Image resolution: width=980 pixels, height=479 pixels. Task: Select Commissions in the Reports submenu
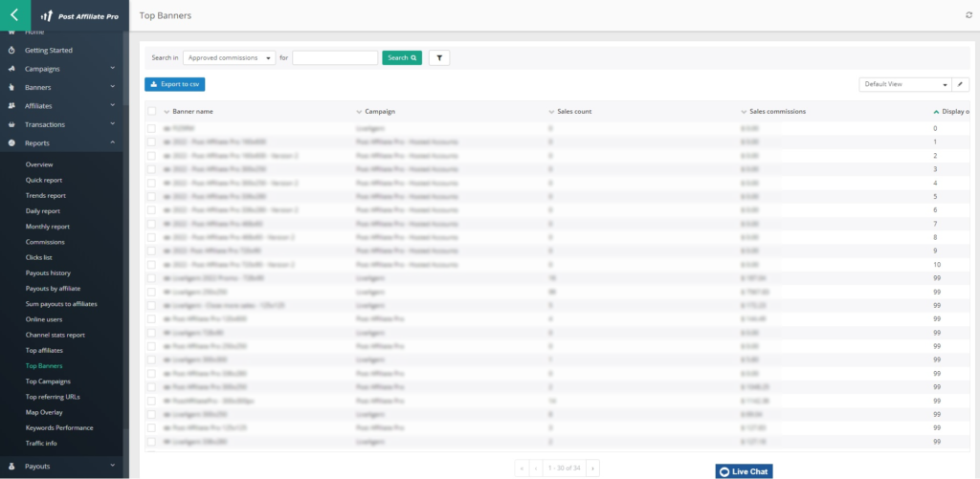[x=45, y=242]
